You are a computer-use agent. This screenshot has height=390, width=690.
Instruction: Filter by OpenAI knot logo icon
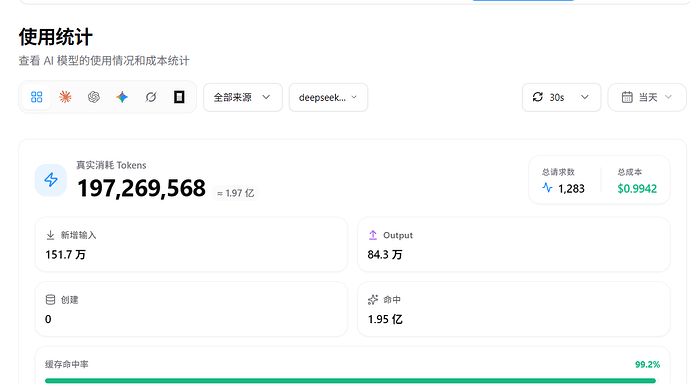click(94, 97)
